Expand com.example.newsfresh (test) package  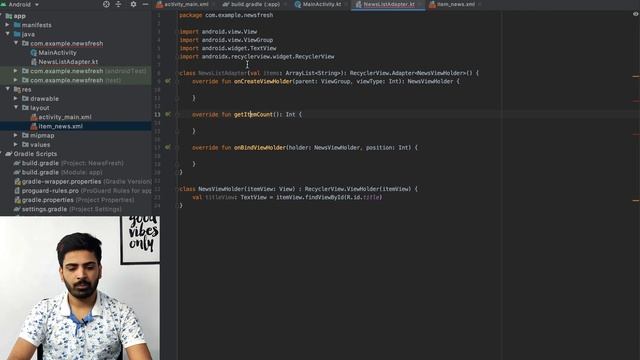click(16, 80)
